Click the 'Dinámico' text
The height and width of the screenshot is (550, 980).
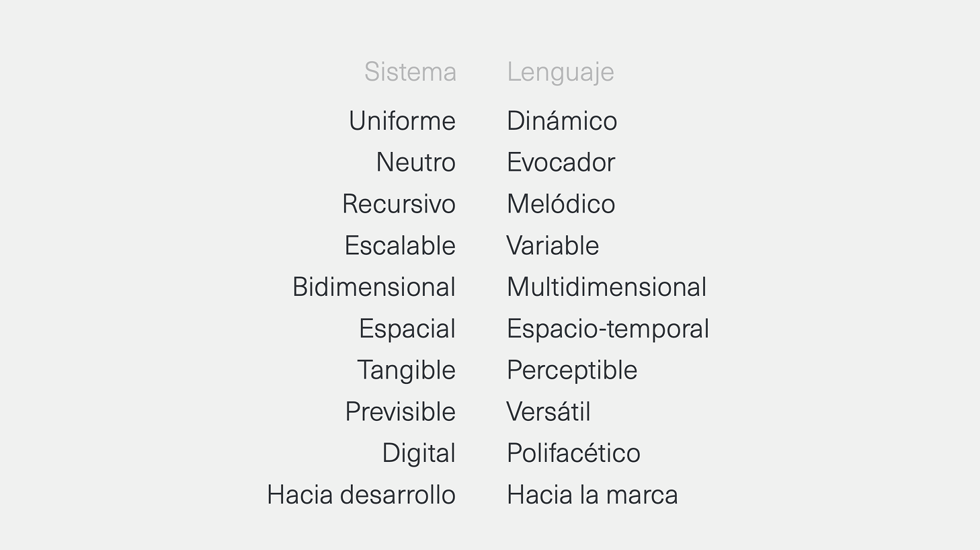[x=561, y=121]
